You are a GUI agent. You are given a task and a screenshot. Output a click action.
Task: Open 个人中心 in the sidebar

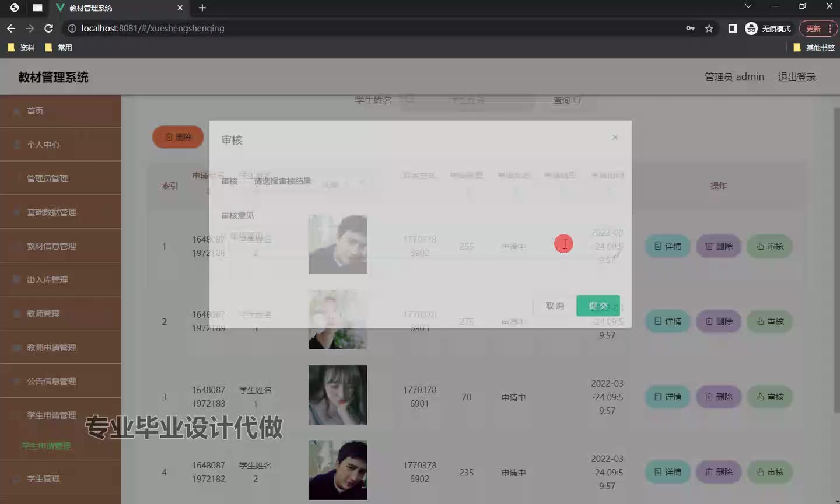click(61, 145)
